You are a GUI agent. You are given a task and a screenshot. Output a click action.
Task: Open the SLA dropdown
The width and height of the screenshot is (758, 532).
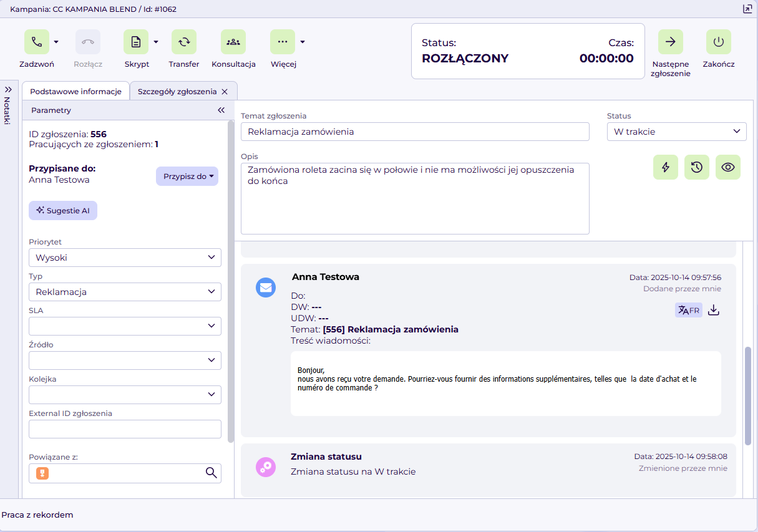click(x=125, y=326)
